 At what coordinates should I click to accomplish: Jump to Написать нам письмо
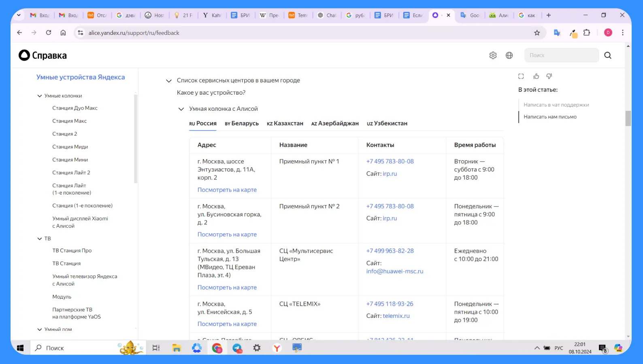click(550, 117)
